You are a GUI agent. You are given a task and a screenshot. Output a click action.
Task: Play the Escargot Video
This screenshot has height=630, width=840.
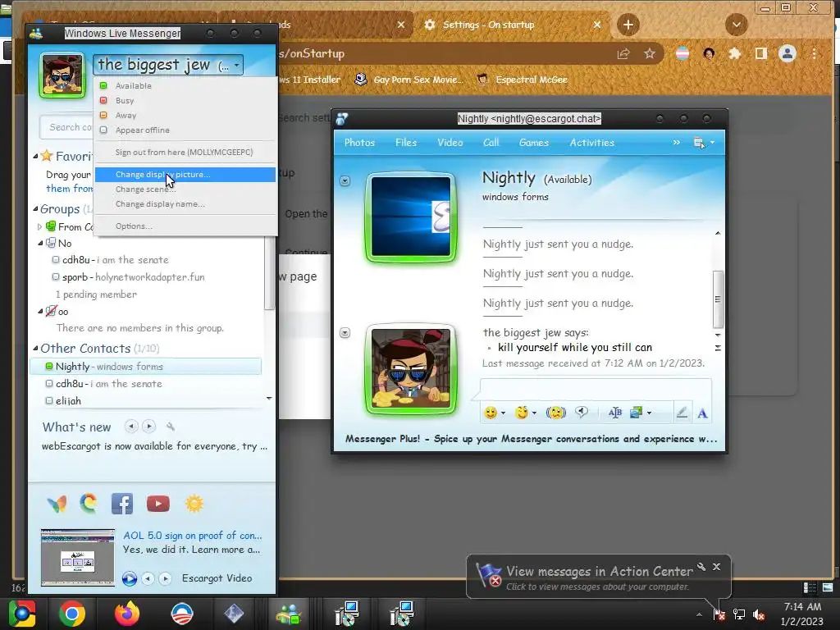129,578
